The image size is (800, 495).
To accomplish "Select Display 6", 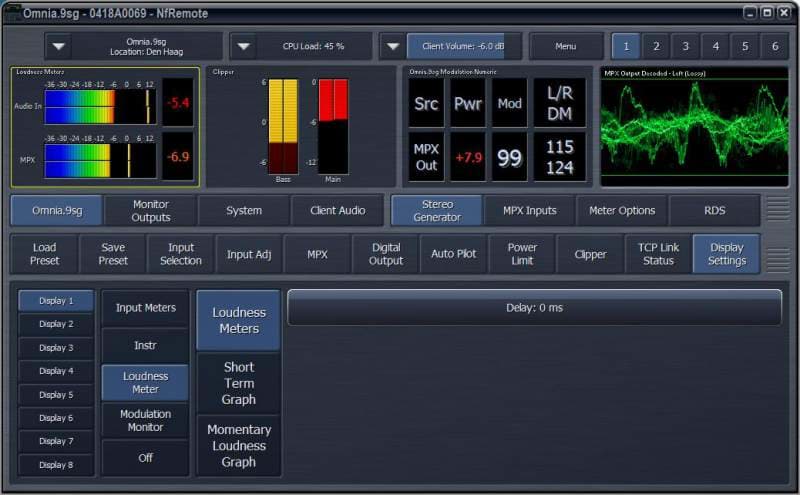I will click(x=56, y=418).
